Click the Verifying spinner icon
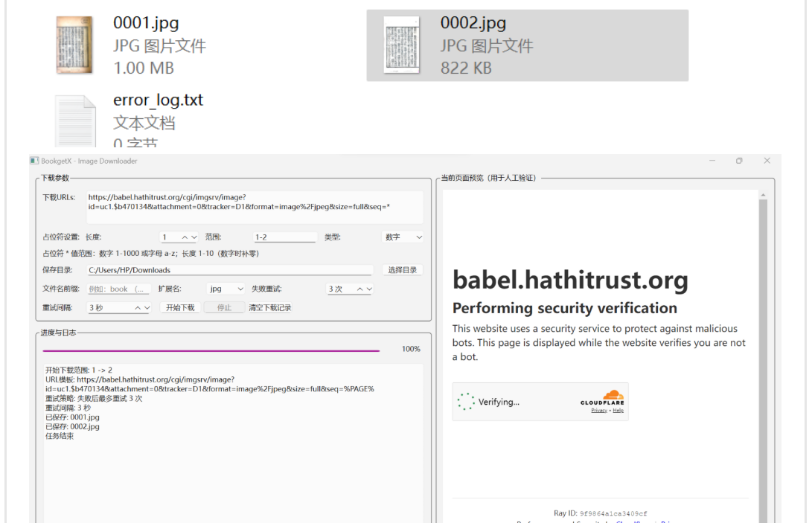 point(466,401)
